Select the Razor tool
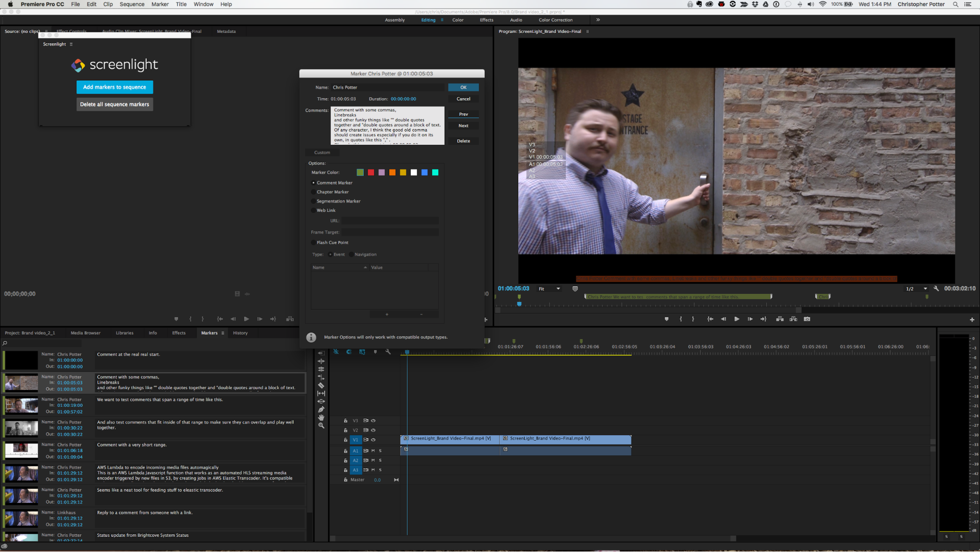The width and height of the screenshot is (980, 552). coord(321,385)
